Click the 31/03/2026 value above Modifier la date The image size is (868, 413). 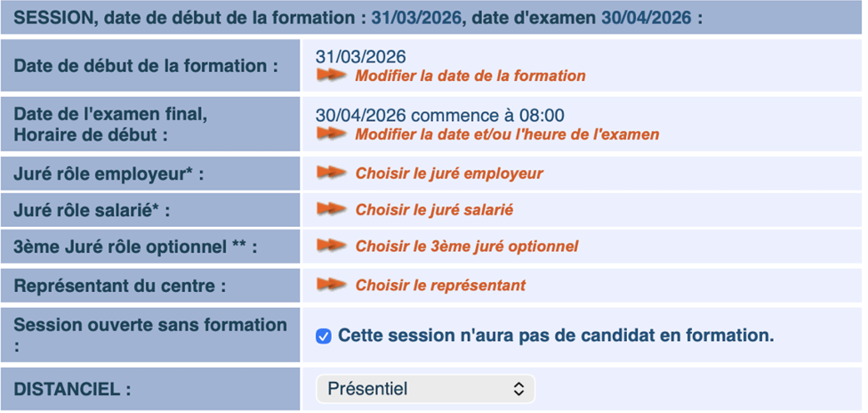361,56
